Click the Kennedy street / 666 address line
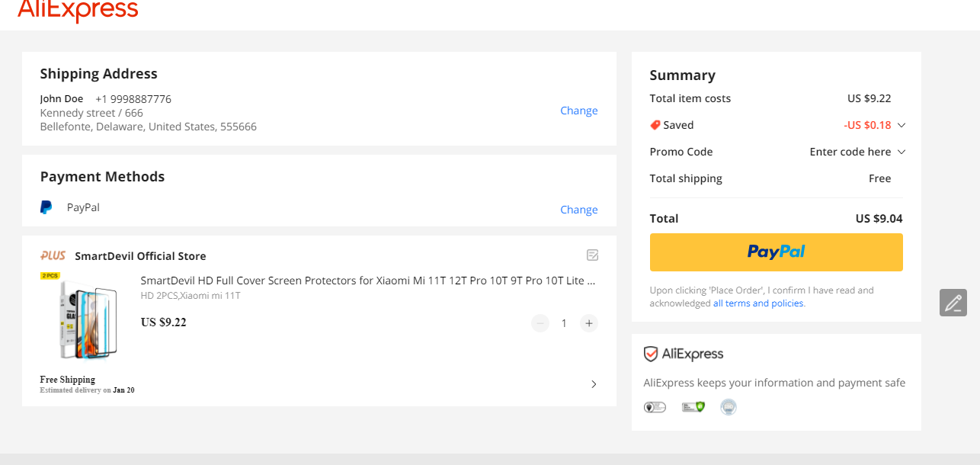This screenshot has width=980, height=465. pos(91,113)
